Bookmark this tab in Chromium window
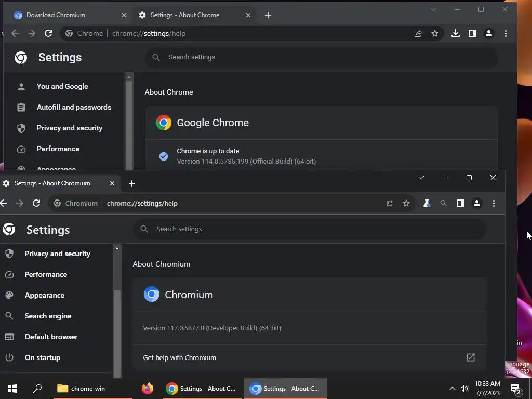Screen dimensions: 532x399 point(406,203)
